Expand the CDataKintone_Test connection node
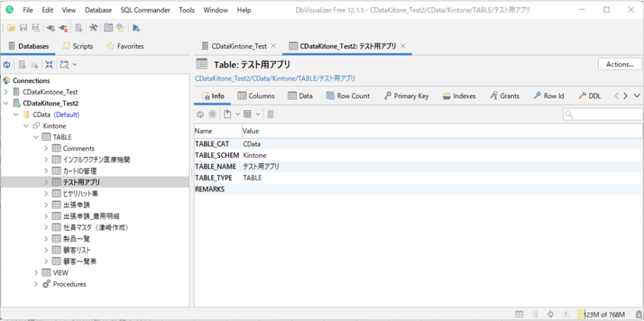The image size is (644, 321). [x=6, y=92]
